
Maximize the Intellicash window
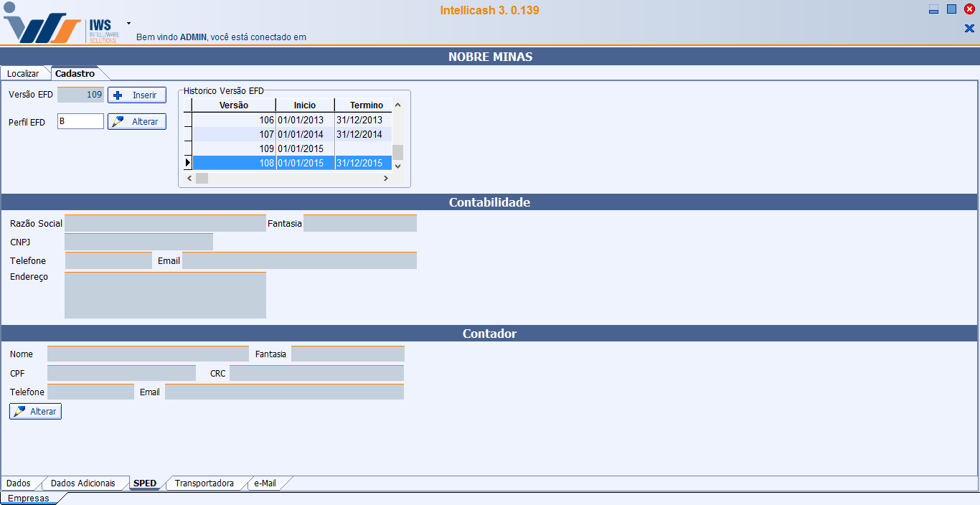tap(951, 9)
